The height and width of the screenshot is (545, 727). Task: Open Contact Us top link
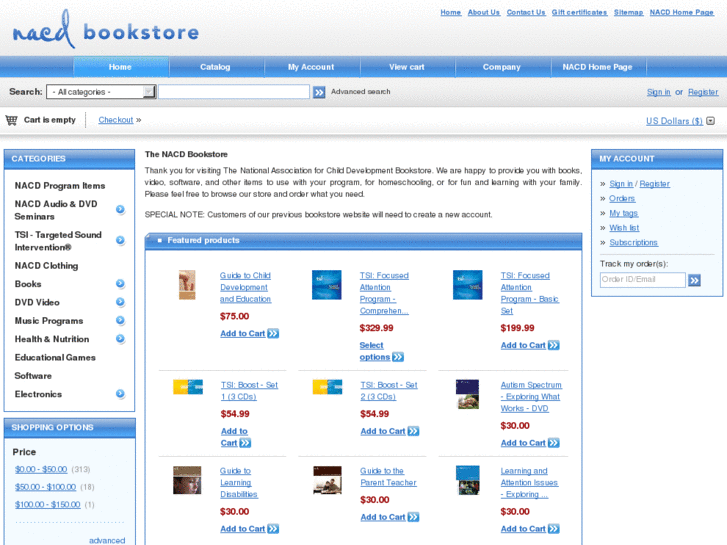526,13
